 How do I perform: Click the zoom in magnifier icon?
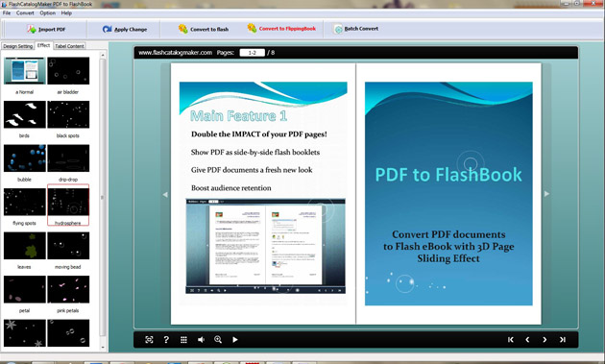218,340
